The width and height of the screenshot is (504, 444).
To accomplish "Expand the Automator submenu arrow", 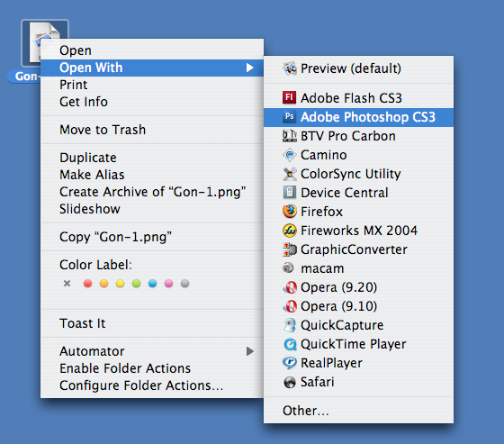I will [x=250, y=351].
